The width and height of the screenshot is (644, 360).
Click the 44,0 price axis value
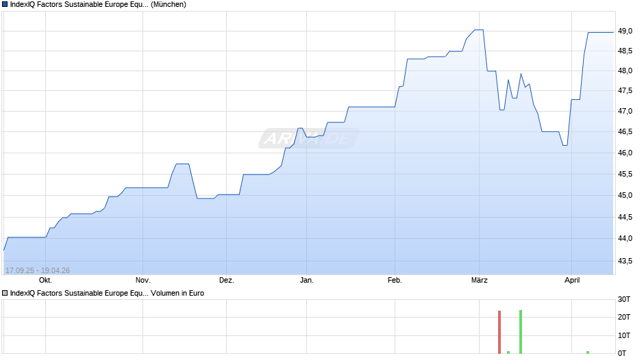[625, 238]
